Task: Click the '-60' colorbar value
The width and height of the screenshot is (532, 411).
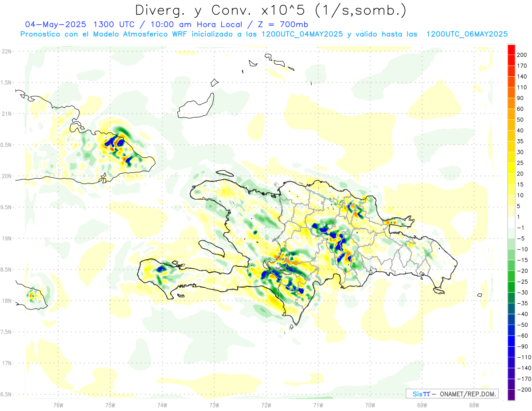Action: pos(523,336)
